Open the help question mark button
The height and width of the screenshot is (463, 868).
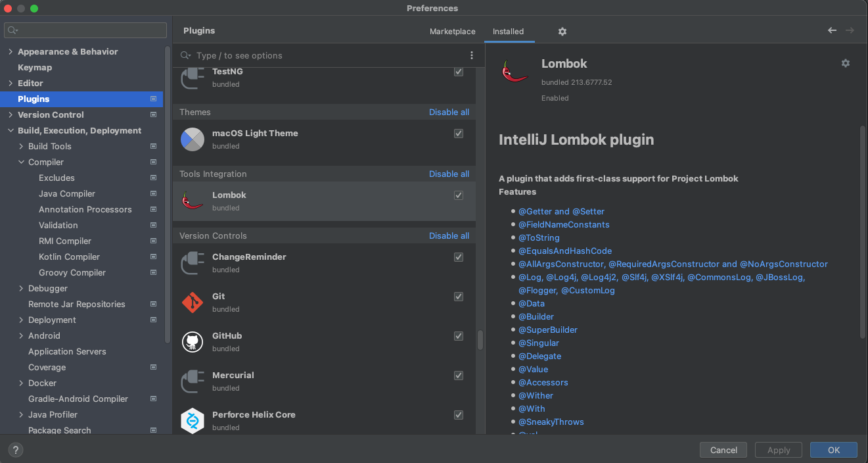15,450
